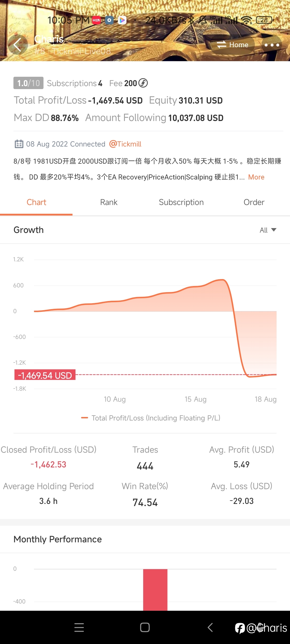
Task: Switch to the Rank tab
Action: tap(109, 202)
